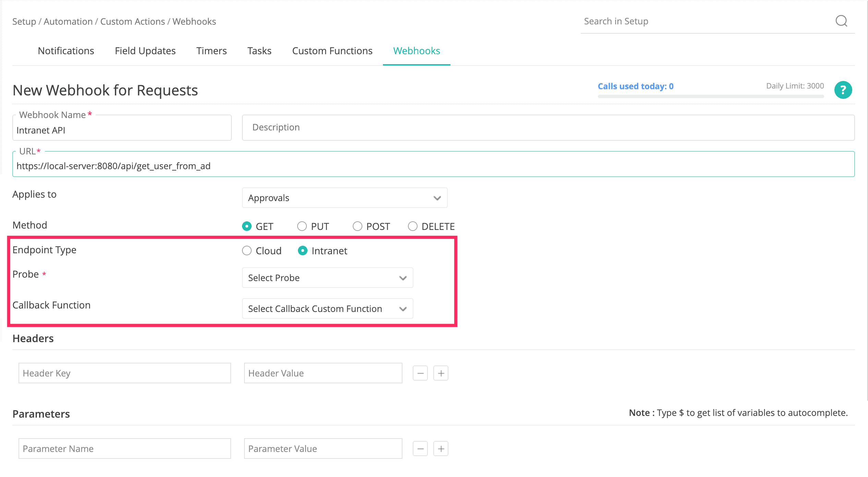Screen dimensions: 868x477
Task: Open the Applies to Approvals dropdown
Action: tap(345, 198)
